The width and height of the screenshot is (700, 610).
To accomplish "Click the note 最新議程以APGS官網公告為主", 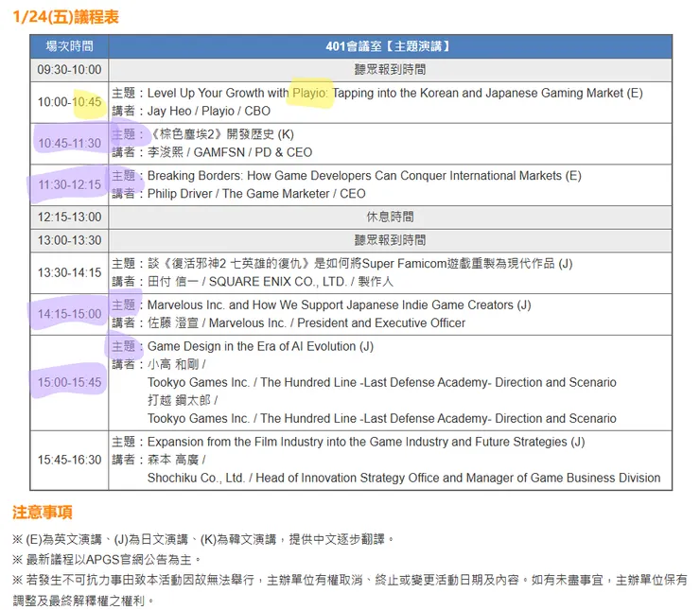I will [x=107, y=559].
